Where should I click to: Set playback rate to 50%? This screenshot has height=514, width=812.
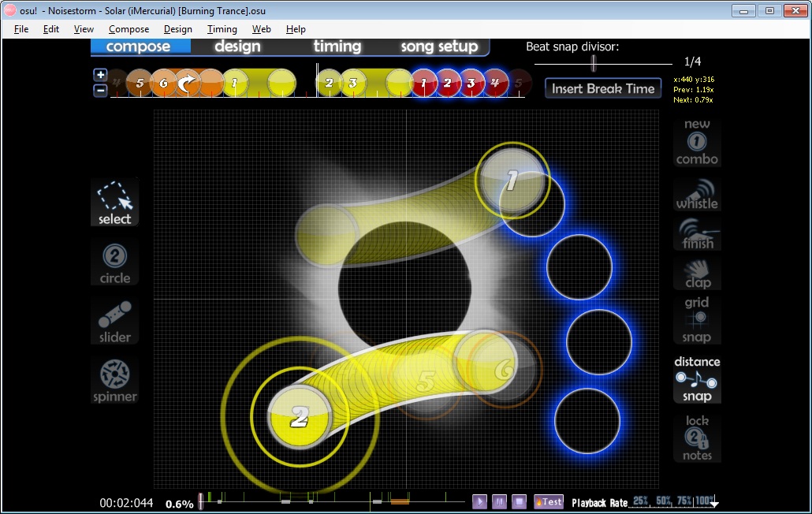click(664, 501)
